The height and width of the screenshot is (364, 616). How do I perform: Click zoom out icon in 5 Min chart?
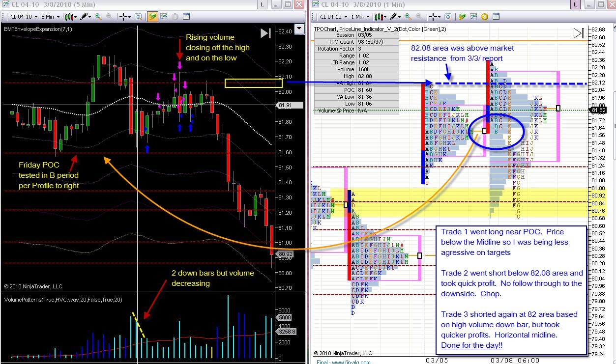(109, 17)
